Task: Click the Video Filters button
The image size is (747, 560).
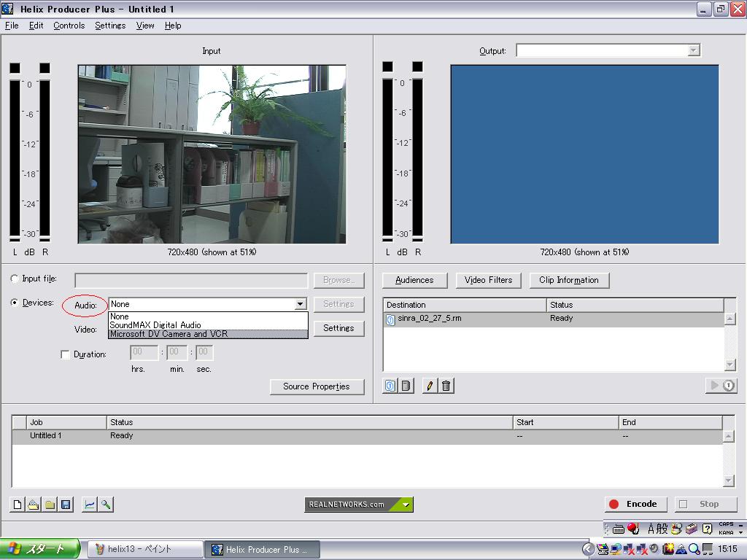Action: coord(488,280)
